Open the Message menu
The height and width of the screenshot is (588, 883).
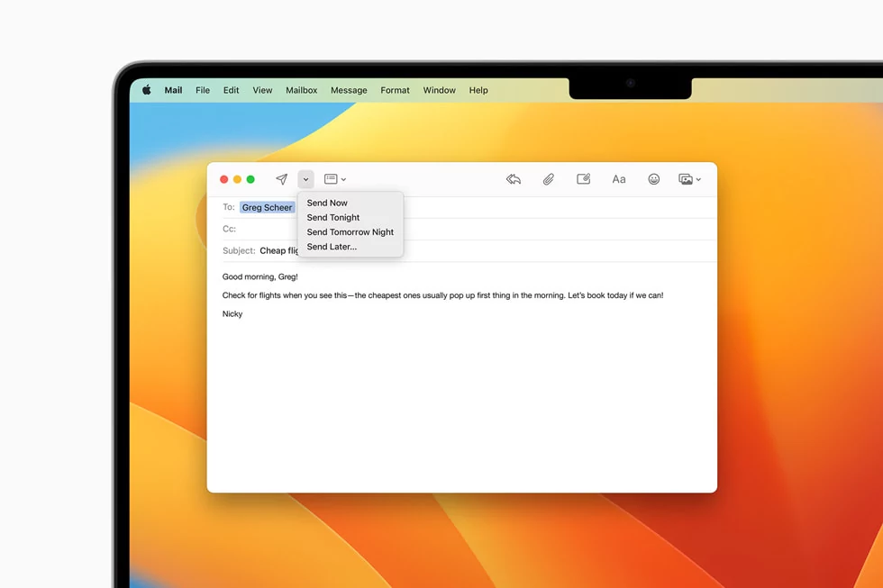pyautogui.click(x=349, y=90)
